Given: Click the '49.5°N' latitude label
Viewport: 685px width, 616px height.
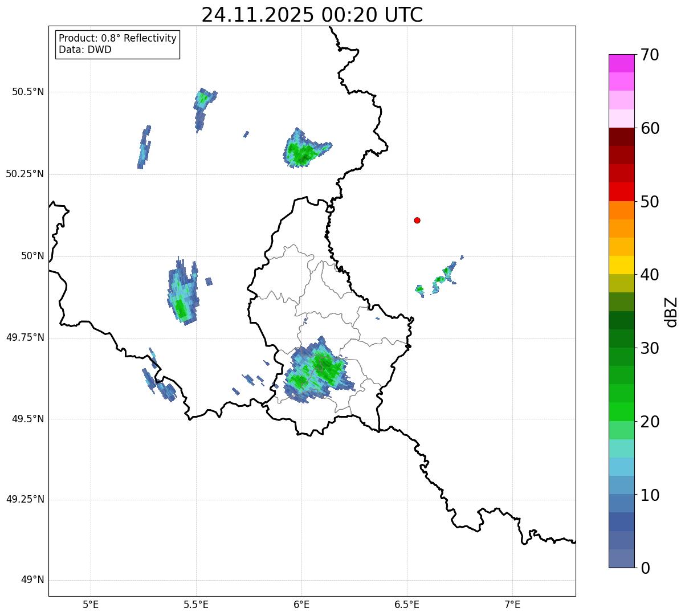Looking at the screenshot, I should (28, 419).
